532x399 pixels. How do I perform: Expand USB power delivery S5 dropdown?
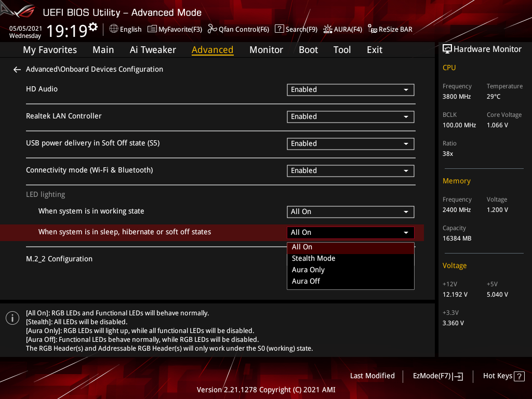click(351, 144)
